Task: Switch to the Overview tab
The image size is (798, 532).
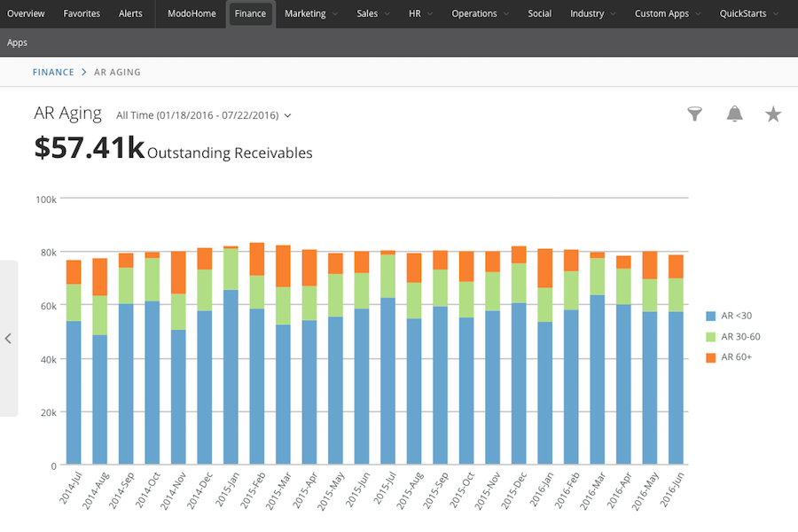Action: (x=26, y=13)
